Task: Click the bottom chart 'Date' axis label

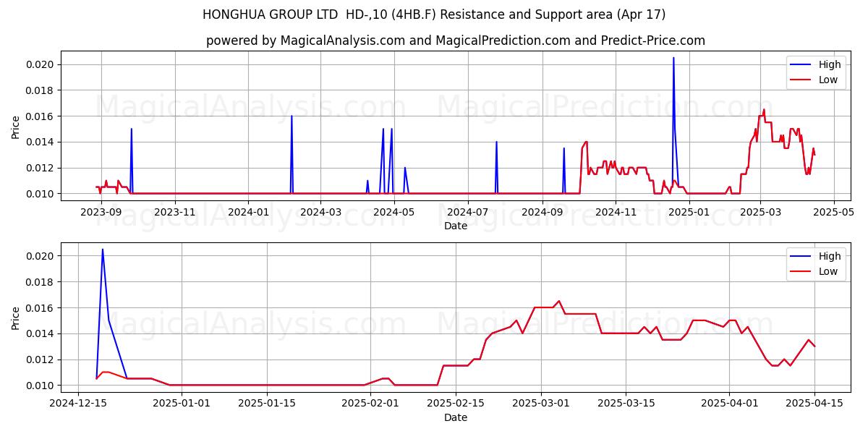Action: click(456, 417)
